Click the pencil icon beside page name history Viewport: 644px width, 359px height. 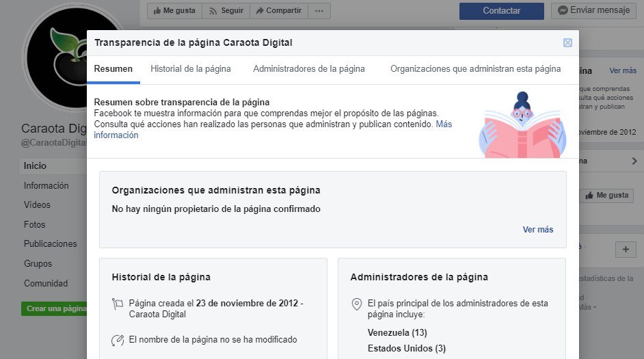(x=118, y=340)
